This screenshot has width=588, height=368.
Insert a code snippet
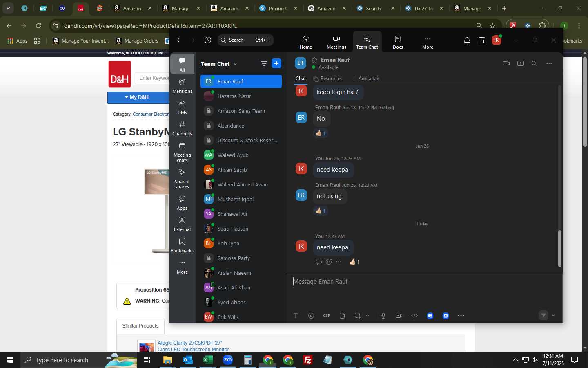[414, 316]
